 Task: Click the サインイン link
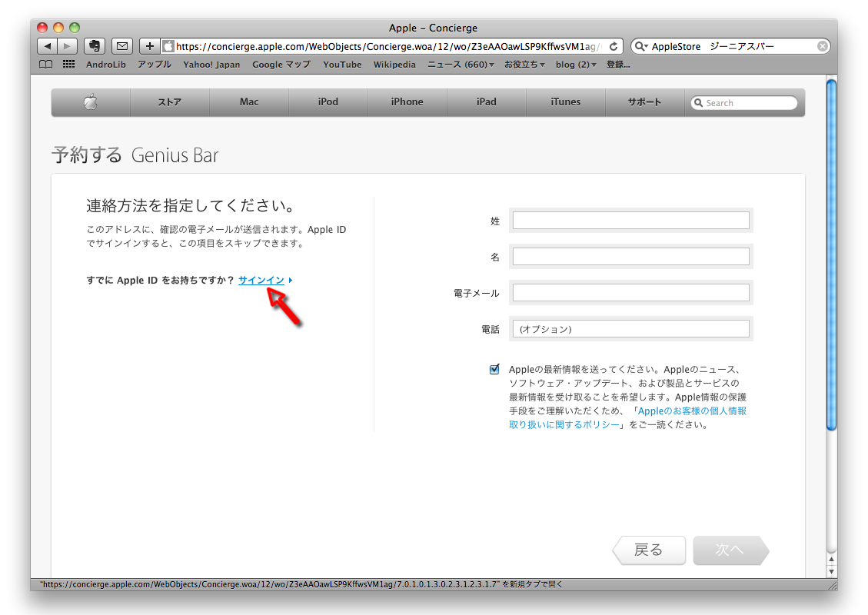[x=261, y=280]
